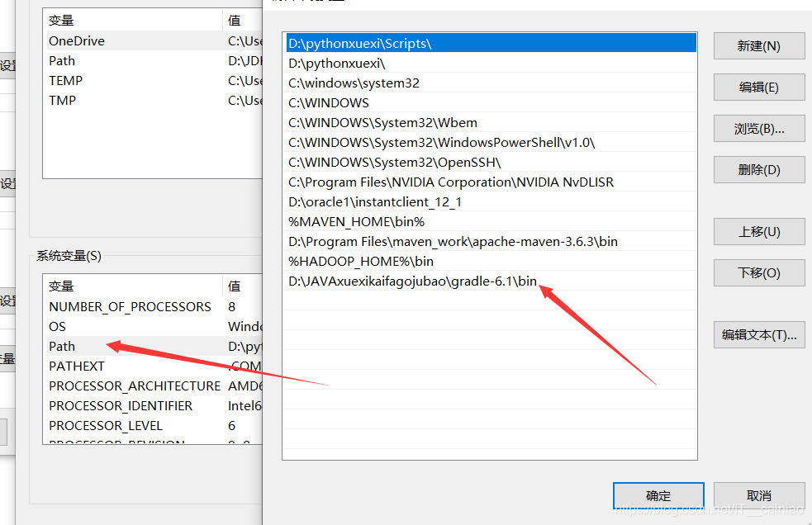
Task: Select C:\windows\system32 entry
Action: 491,83
